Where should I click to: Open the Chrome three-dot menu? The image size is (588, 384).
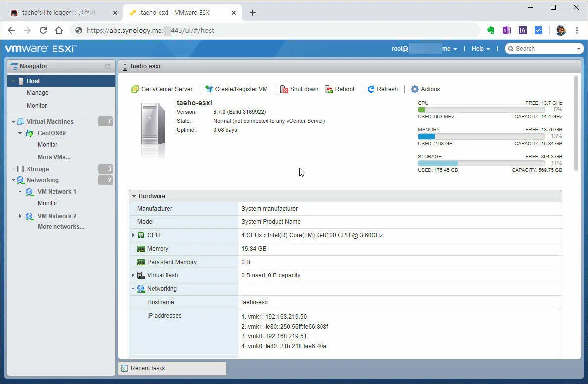[x=577, y=30]
